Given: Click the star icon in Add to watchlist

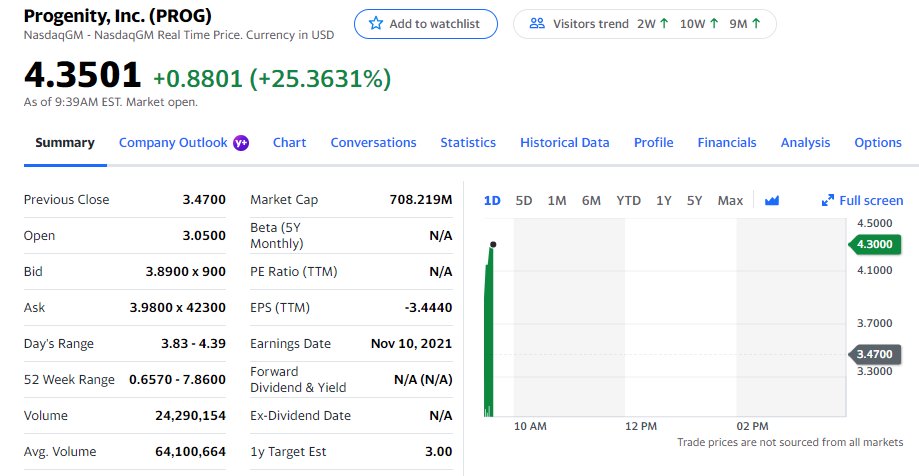Looking at the screenshot, I should click(x=376, y=23).
